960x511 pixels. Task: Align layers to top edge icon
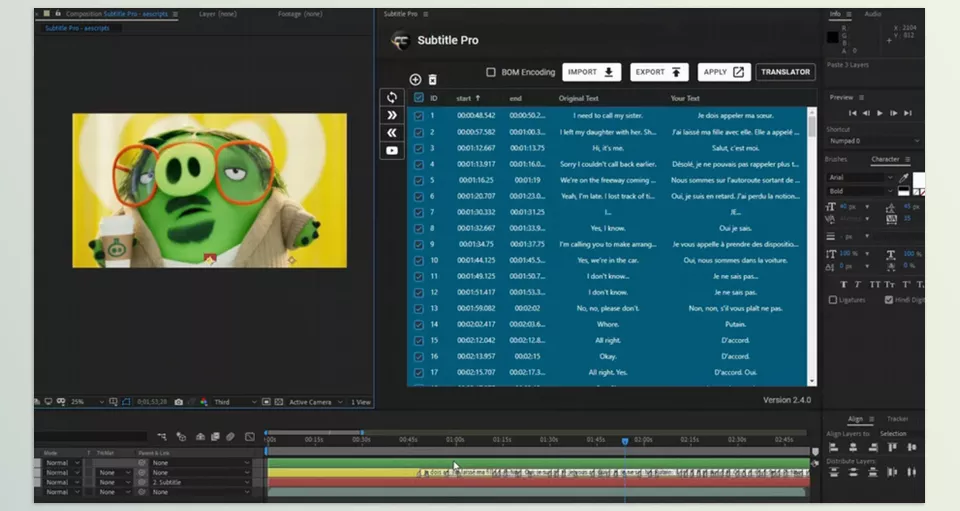(x=893, y=447)
